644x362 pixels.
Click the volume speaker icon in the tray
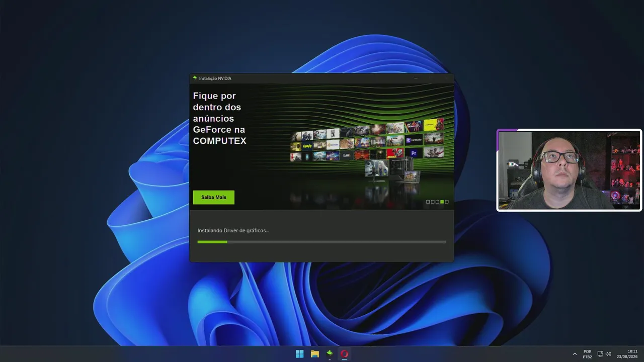pos(608,354)
